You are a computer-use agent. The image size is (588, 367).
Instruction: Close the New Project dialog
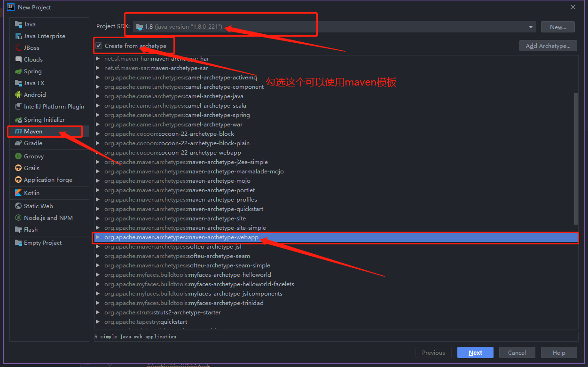point(573,7)
